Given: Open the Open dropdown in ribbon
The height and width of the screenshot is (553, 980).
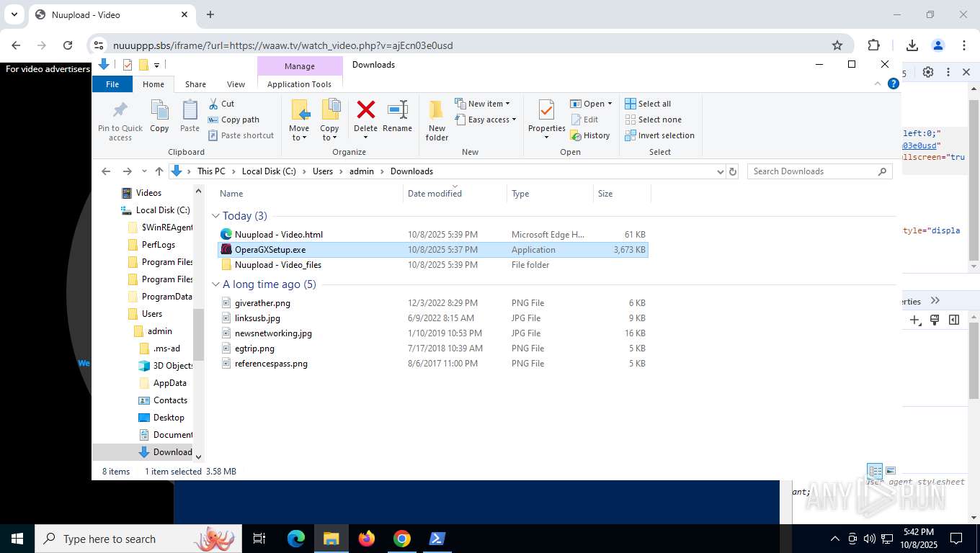Looking at the screenshot, I should point(591,104).
